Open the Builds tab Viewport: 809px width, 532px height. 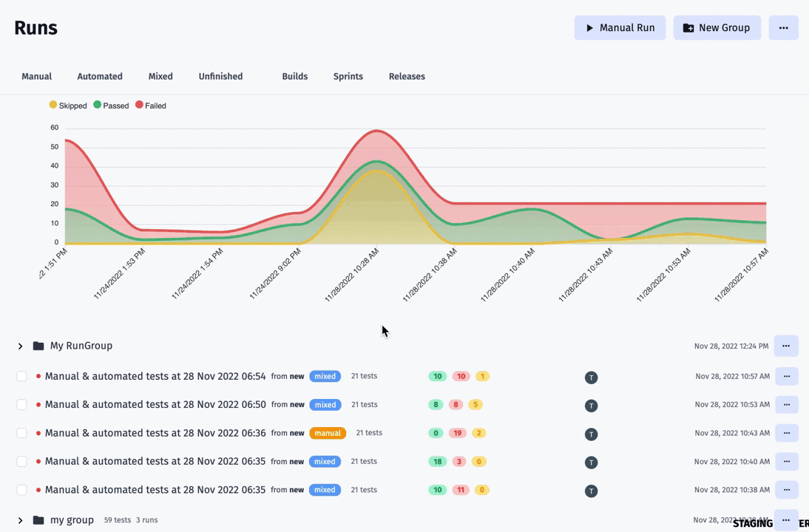pyautogui.click(x=294, y=76)
